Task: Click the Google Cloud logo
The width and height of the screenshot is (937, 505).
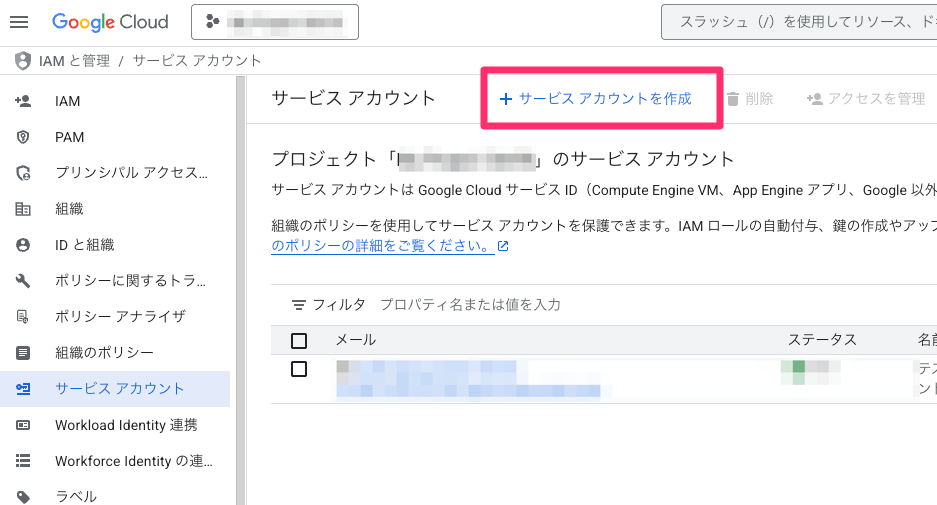Action: click(110, 22)
